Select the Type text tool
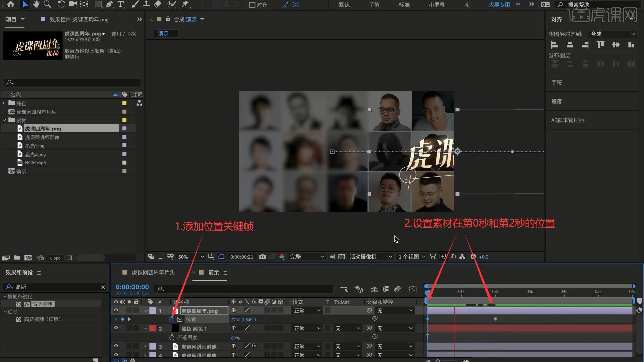This screenshot has height=362, width=644. coord(121,4)
